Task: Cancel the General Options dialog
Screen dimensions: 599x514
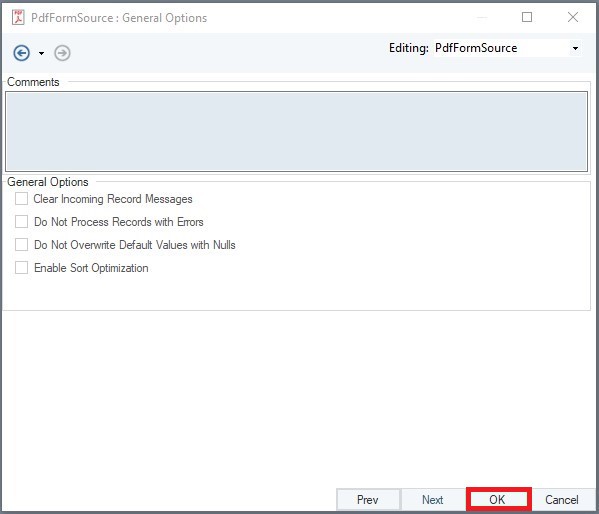Action: pos(562,499)
